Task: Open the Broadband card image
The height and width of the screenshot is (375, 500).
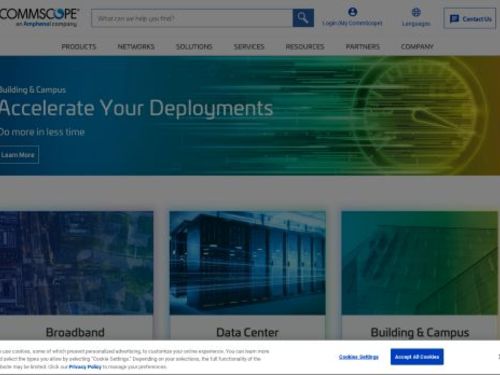Action: (x=76, y=263)
